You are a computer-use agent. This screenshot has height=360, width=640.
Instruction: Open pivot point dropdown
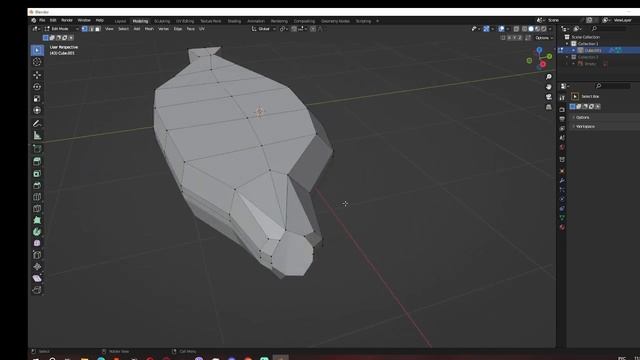(284, 29)
